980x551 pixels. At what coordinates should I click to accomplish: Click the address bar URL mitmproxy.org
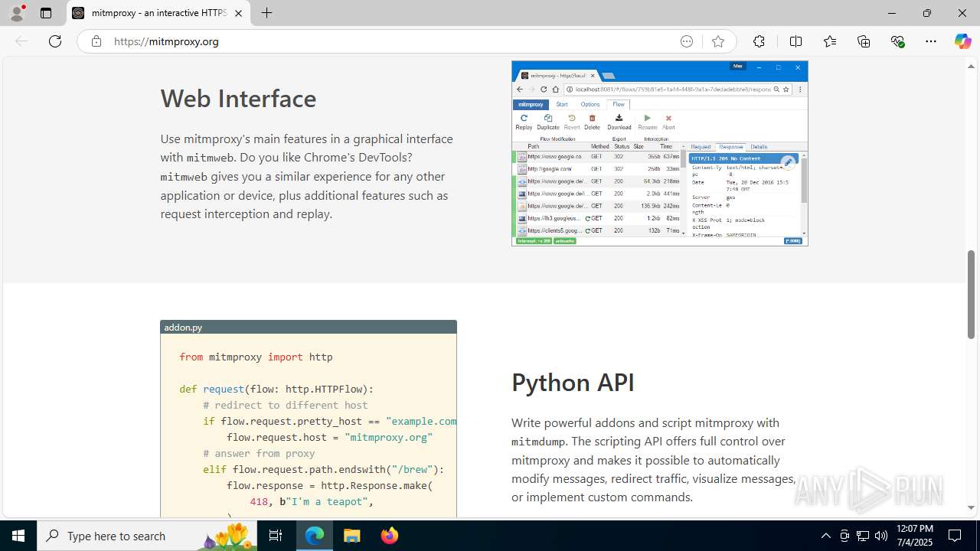(166, 41)
